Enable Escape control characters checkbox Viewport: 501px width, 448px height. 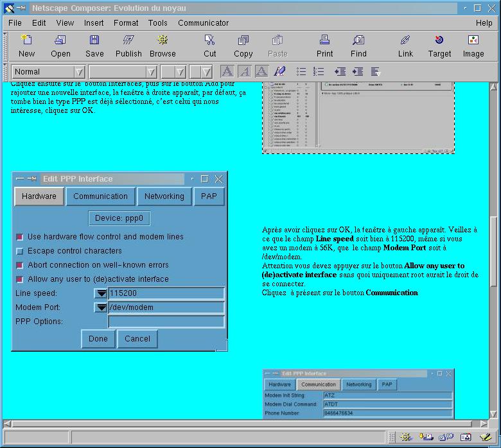click(x=19, y=251)
